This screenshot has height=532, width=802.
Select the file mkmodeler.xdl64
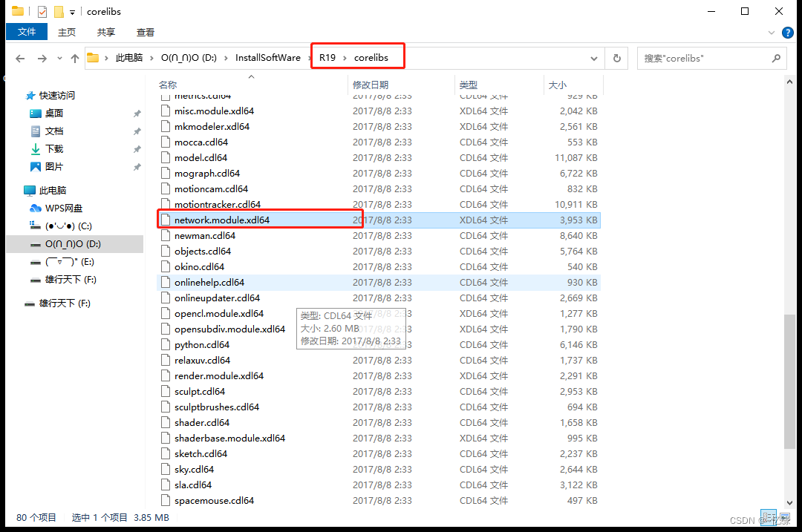(x=379, y=126)
